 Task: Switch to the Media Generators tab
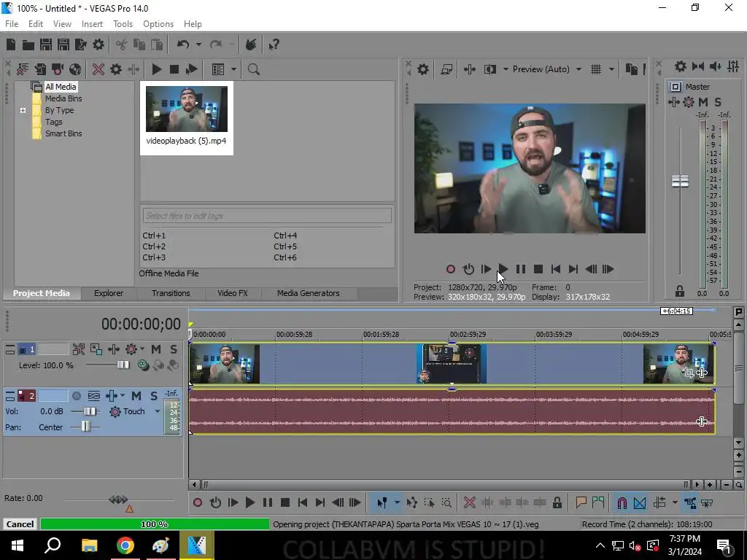pos(309,293)
